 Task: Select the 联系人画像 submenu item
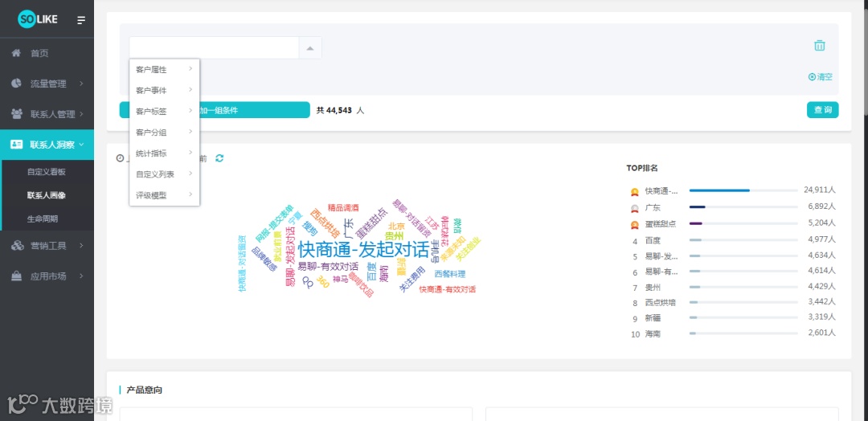[x=47, y=195]
